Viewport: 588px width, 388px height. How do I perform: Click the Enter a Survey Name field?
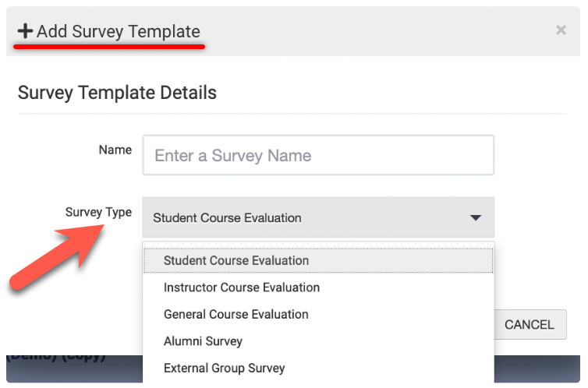[x=318, y=155]
